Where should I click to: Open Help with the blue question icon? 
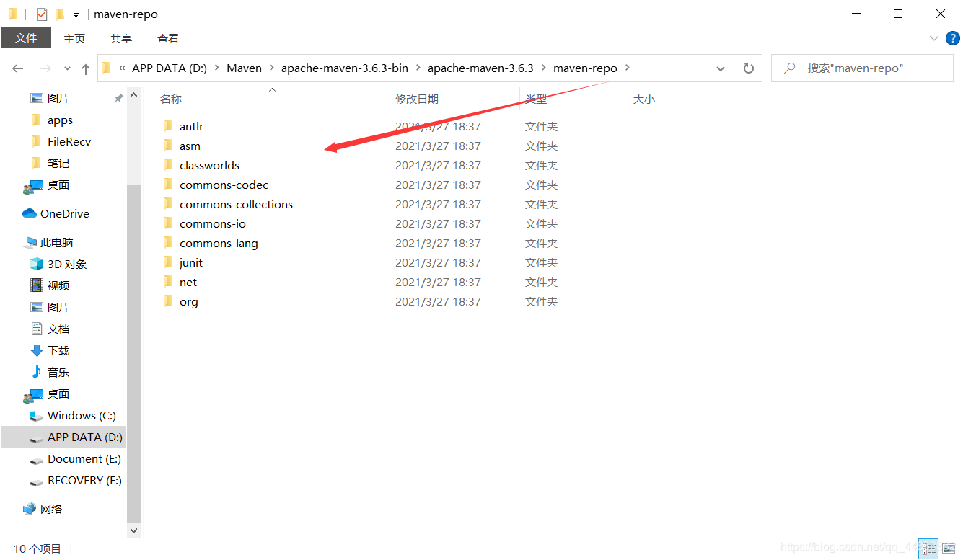pyautogui.click(x=951, y=38)
